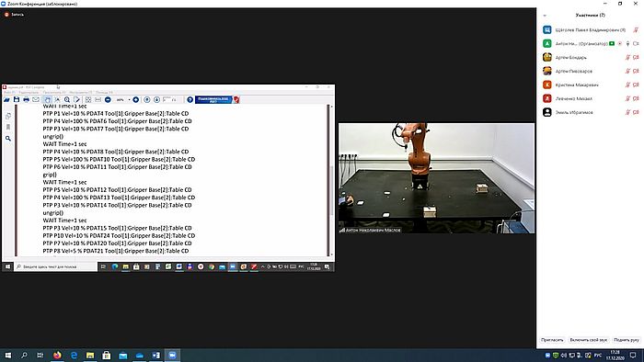Select the magnifier zoom tool in PDF toolbar
Viewport: 644px width, 362px height.
pos(67,99)
